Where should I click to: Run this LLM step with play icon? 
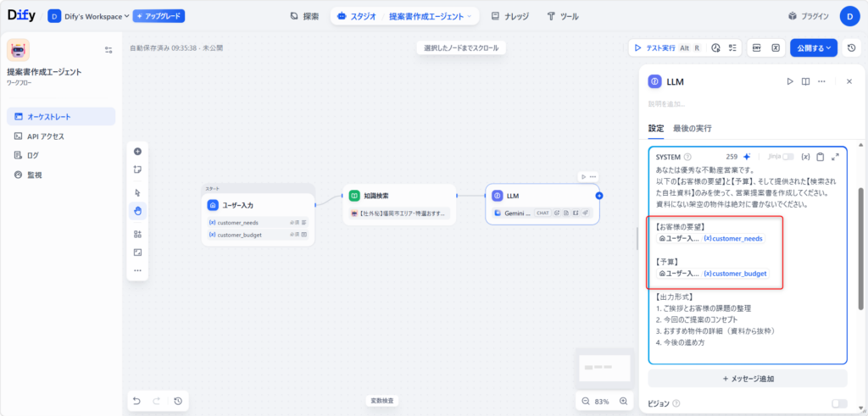click(789, 81)
